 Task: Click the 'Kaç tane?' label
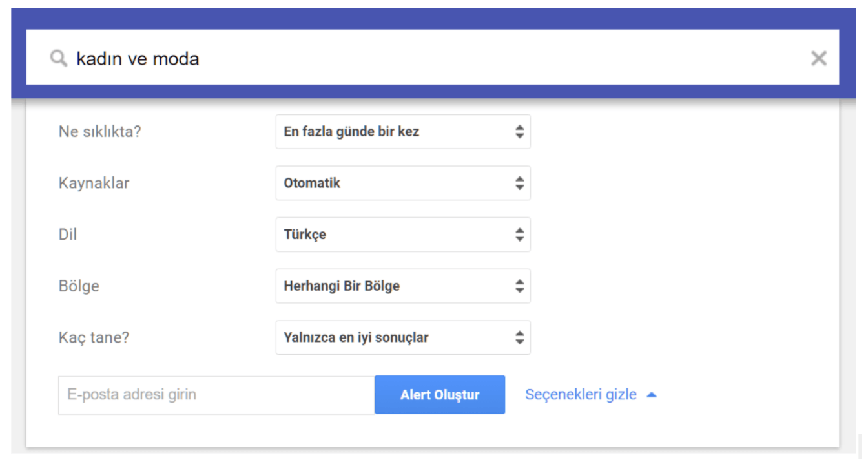pos(94,337)
